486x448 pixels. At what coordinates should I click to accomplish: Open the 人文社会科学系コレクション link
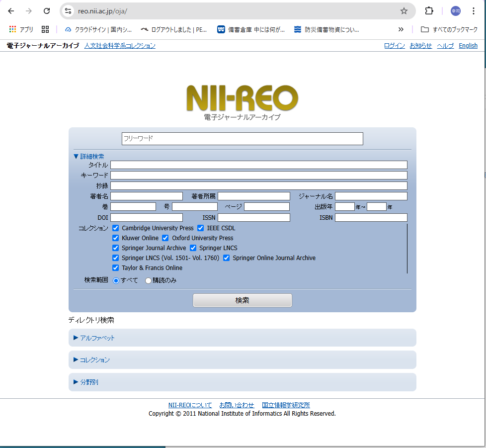click(x=120, y=46)
